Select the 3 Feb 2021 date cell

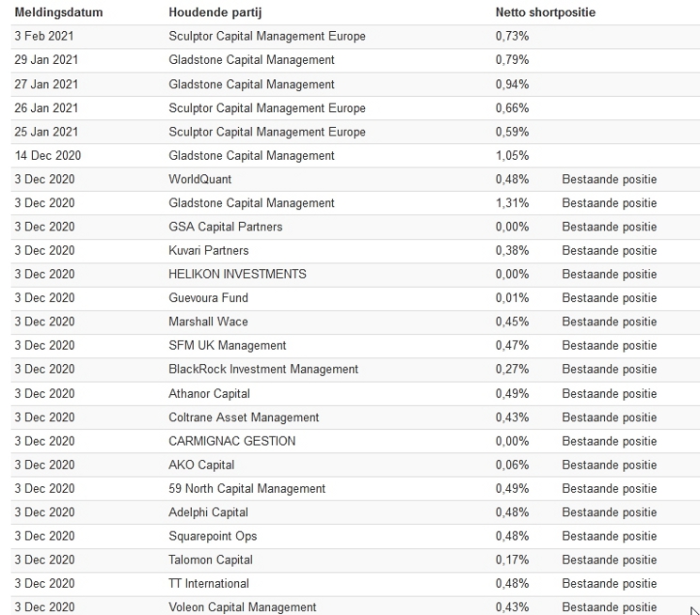45,36
